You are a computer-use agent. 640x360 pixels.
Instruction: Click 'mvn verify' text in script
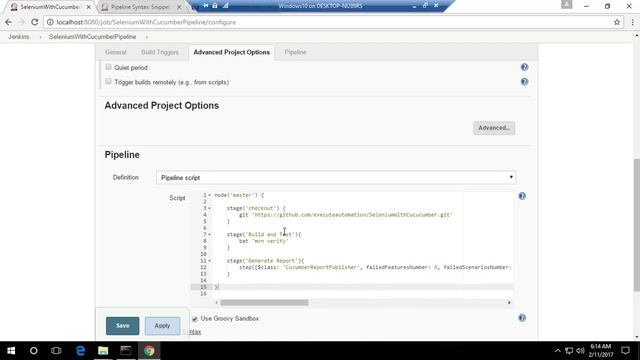tap(270, 241)
